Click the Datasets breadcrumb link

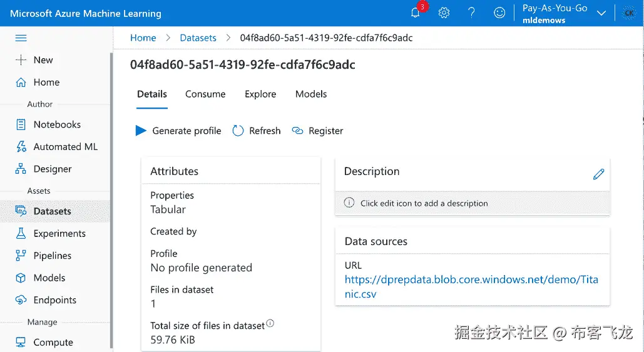(198, 38)
